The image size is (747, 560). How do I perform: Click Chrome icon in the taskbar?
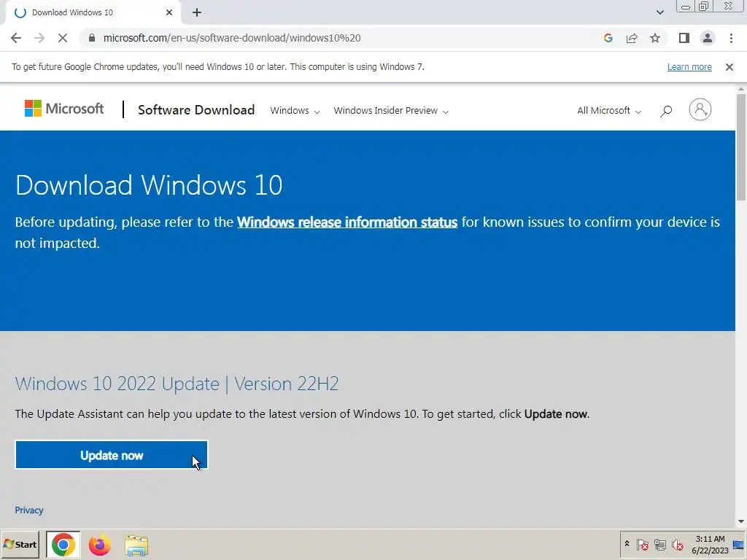[x=63, y=545]
